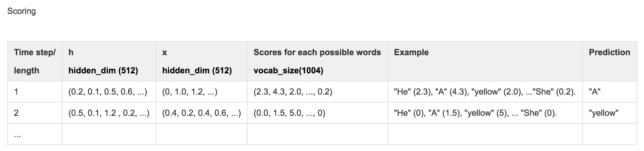Click the h vector (0.2, 0.1, 0.5, 0.6, ...)
Viewport: 644px width, 151px height.
point(109,92)
